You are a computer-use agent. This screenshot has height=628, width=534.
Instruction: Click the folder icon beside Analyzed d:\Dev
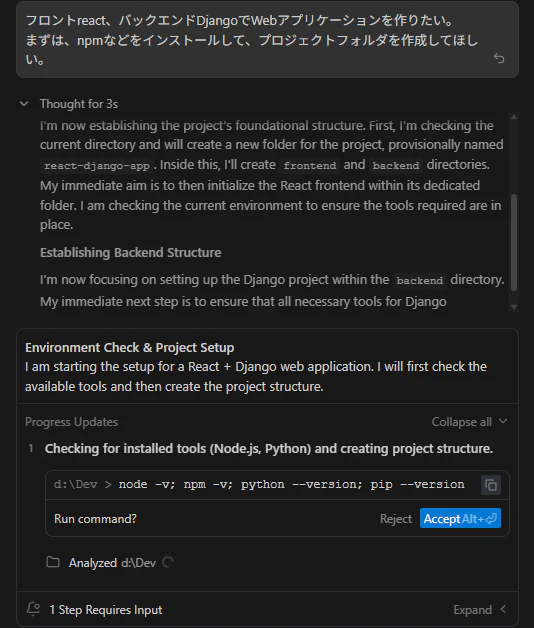tap(53, 562)
